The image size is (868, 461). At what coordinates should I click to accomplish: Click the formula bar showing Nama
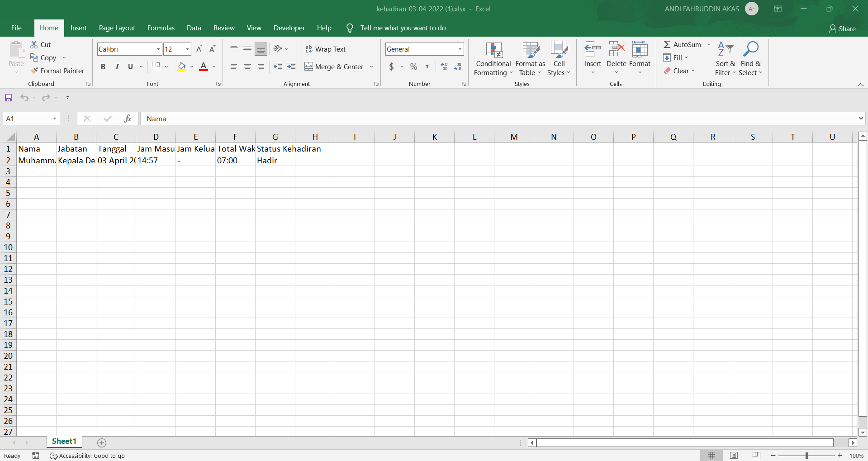coord(498,119)
